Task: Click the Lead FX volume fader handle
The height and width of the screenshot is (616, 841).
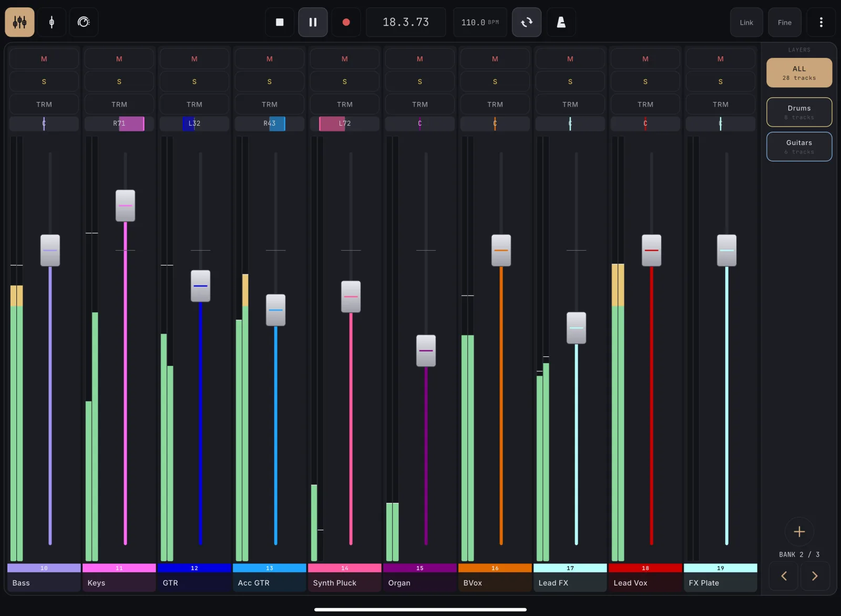Action: click(x=576, y=328)
